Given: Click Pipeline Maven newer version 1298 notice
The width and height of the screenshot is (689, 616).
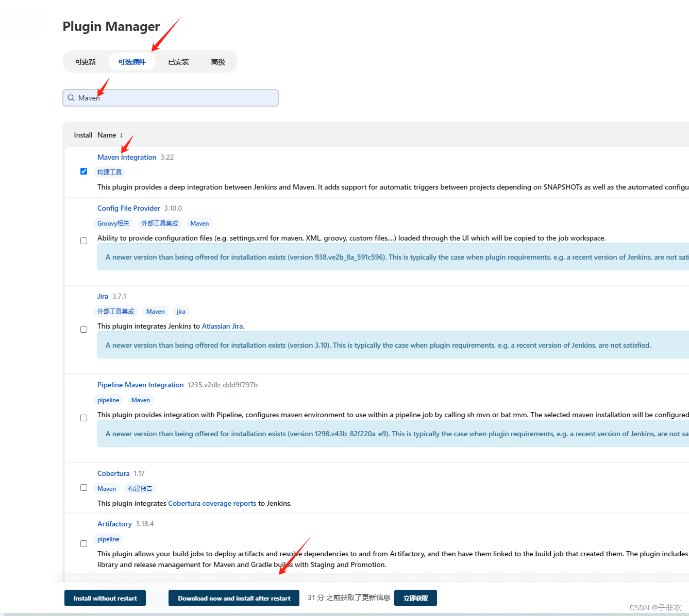Looking at the screenshot, I should click(393, 434).
